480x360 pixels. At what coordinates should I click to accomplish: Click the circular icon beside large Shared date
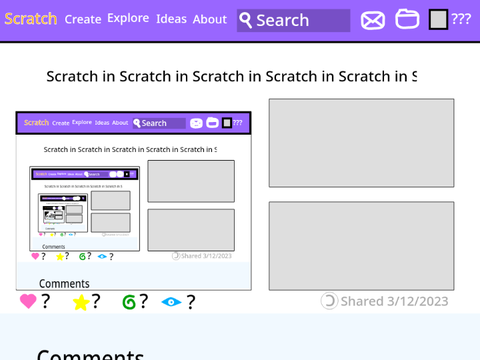pos(329,301)
